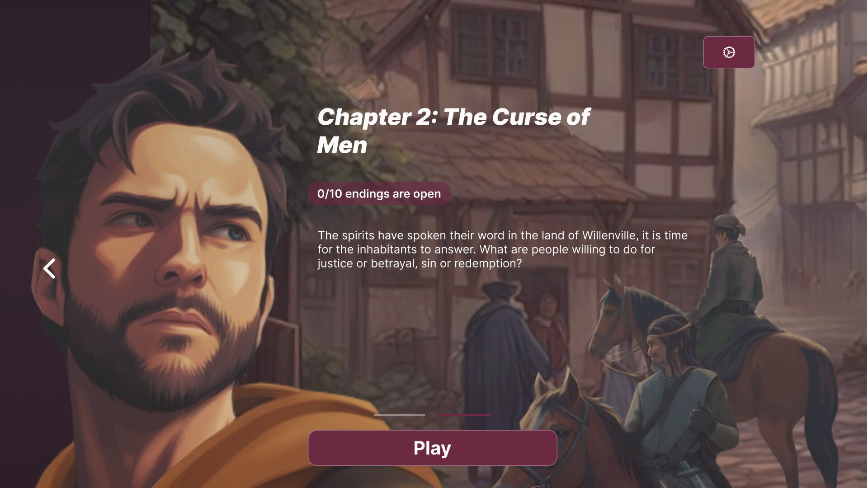Go to previous chapter with left chevron

click(x=50, y=268)
